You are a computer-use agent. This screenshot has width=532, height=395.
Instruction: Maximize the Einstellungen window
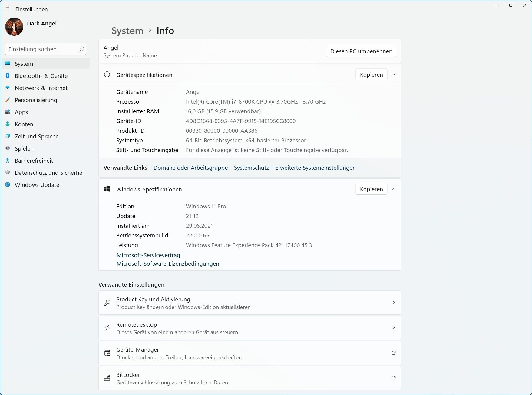[511, 5]
